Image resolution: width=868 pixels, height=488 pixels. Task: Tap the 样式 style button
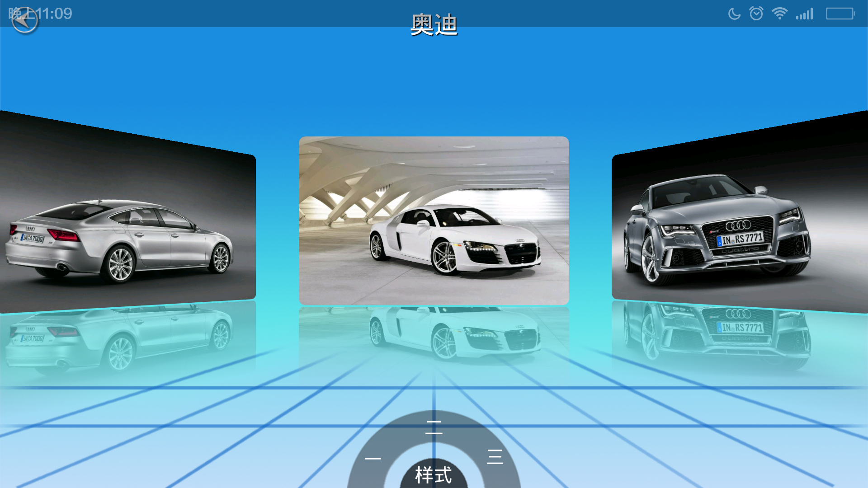[434, 475]
